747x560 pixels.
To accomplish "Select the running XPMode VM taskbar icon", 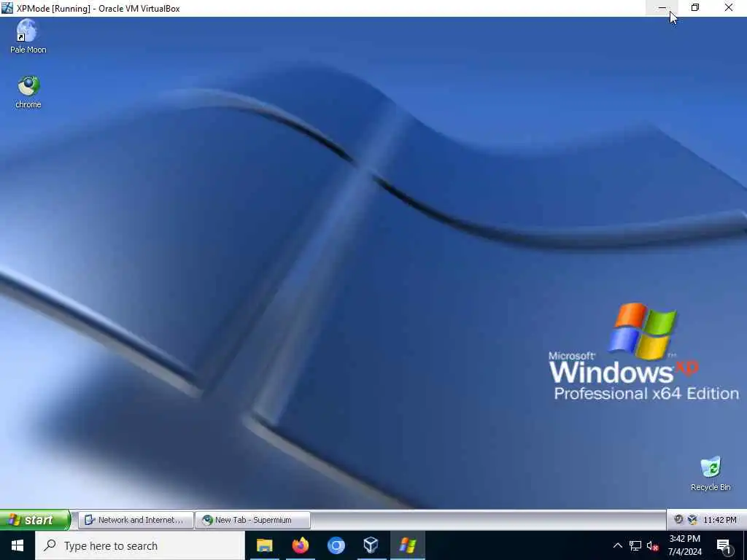I will point(407,545).
